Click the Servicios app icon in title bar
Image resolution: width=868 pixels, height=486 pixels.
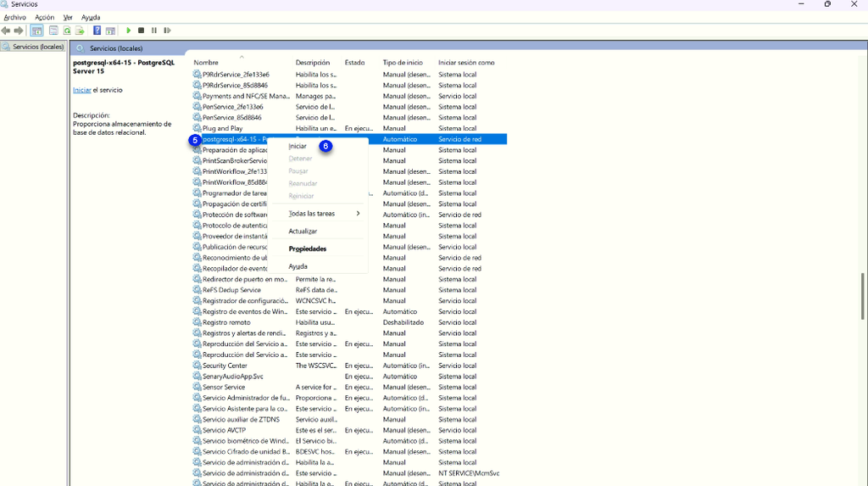point(5,4)
